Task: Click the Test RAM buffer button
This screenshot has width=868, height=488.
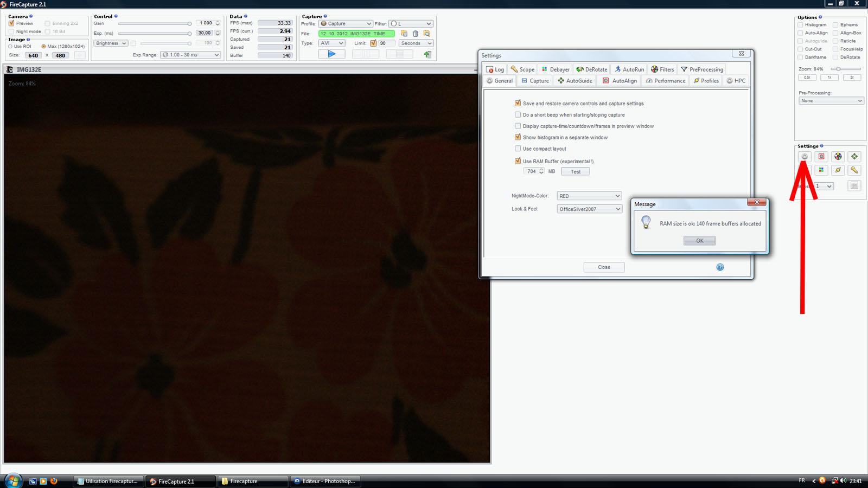Action: (x=575, y=171)
